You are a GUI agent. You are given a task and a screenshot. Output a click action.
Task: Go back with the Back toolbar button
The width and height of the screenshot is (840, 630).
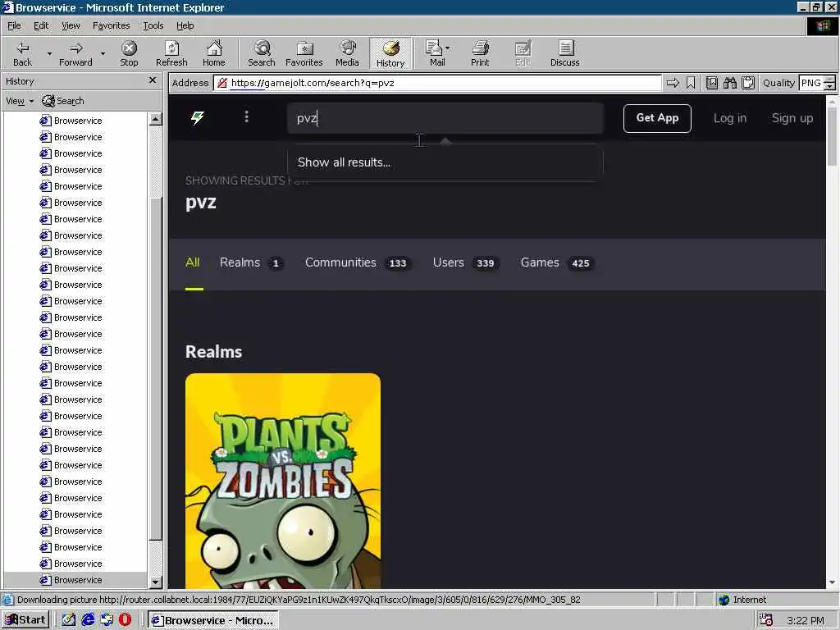22,53
